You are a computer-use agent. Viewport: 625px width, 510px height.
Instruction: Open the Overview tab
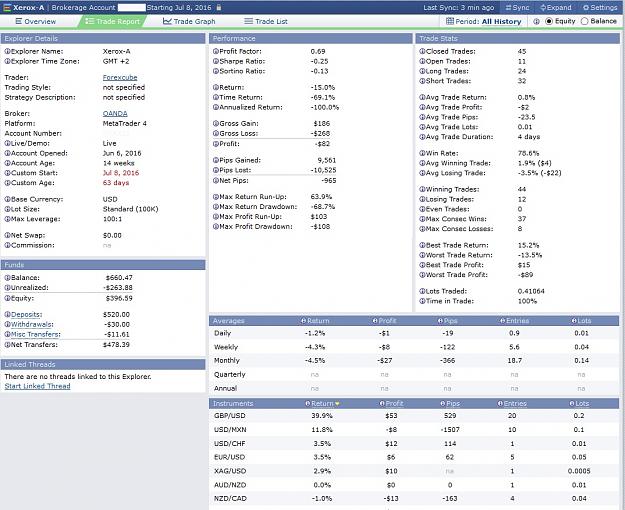pos(35,21)
